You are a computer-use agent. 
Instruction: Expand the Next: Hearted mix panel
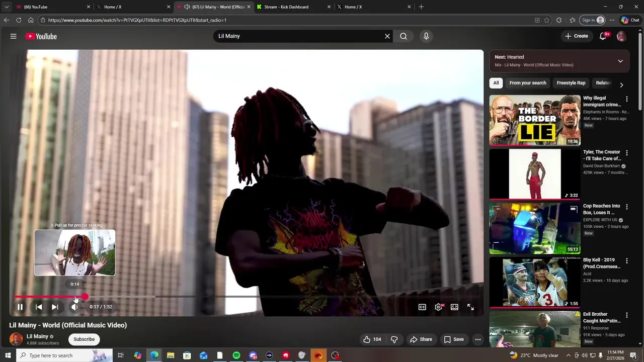(x=620, y=61)
